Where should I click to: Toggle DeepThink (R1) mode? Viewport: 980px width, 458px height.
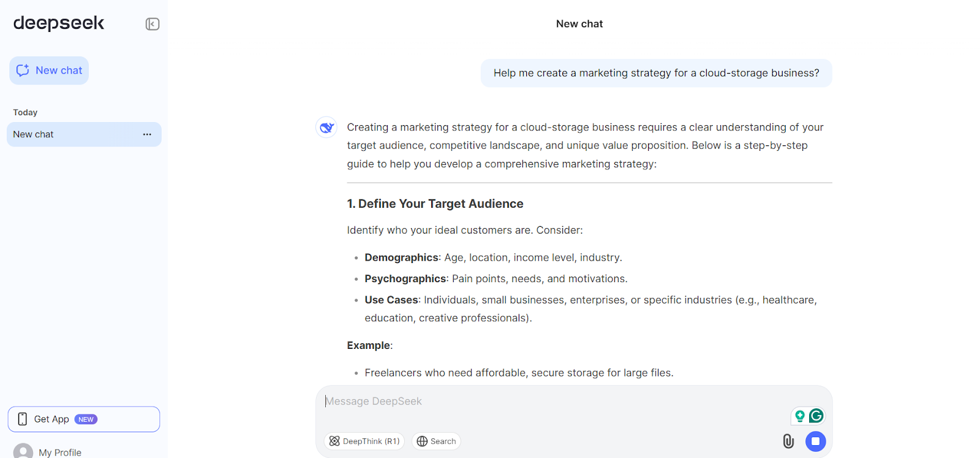[x=364, y=441]
